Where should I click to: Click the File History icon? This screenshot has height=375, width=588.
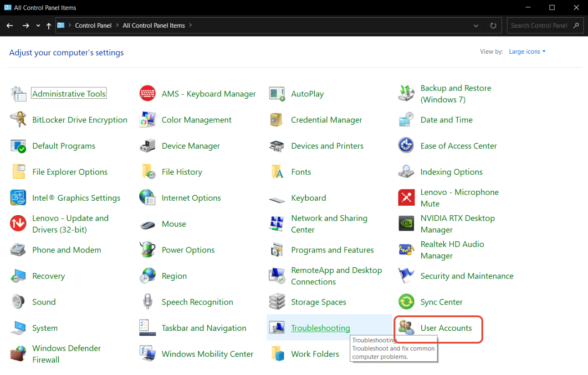click(148, 172)
